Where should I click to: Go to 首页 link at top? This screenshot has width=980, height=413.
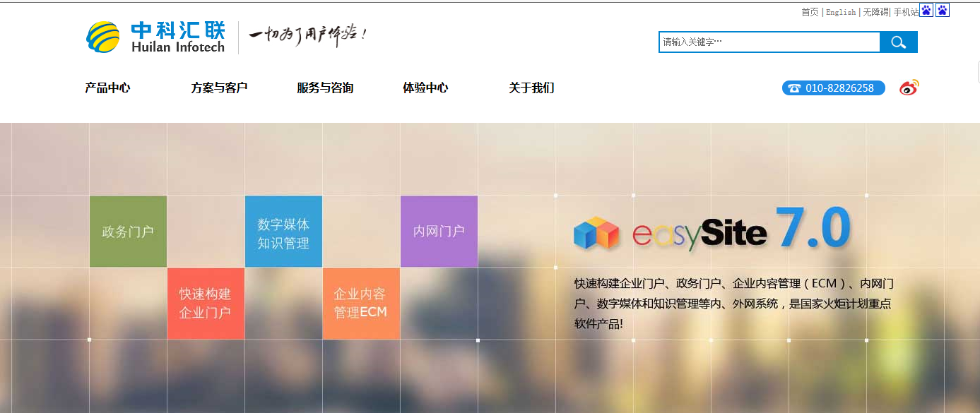810,12
